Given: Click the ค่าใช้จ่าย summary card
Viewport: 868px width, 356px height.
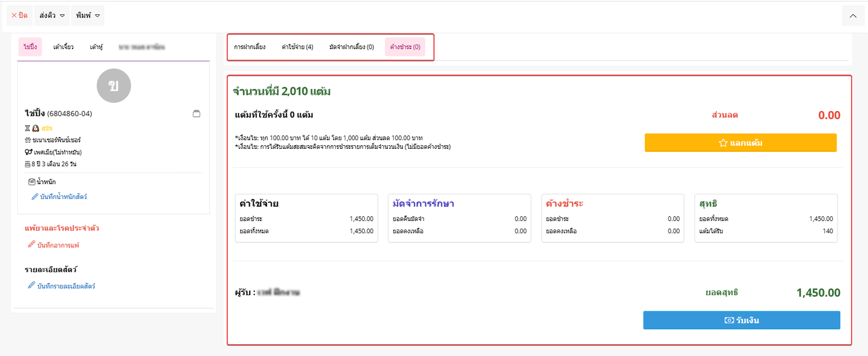Looking at the screenshot, I should click(306, 218).
